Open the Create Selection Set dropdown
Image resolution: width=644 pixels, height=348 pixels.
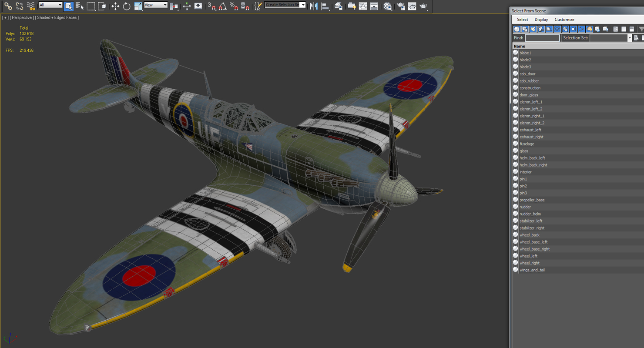click(x=285, y=5)
